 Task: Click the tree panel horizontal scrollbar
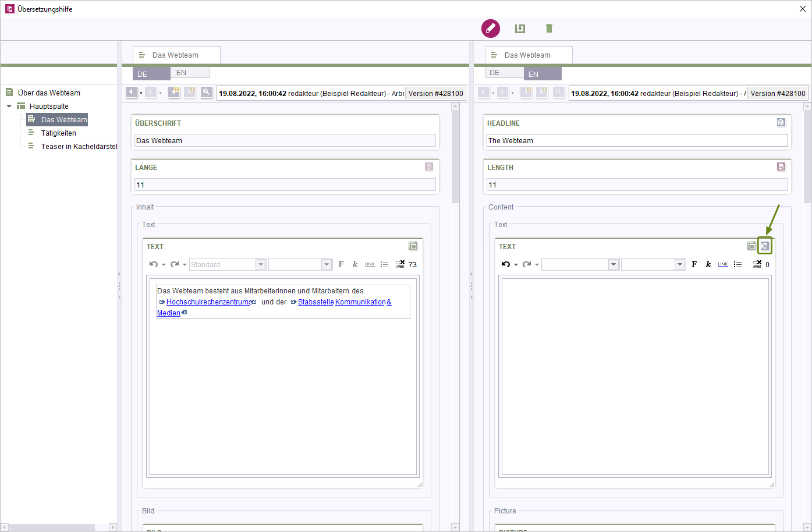(52, 527)
